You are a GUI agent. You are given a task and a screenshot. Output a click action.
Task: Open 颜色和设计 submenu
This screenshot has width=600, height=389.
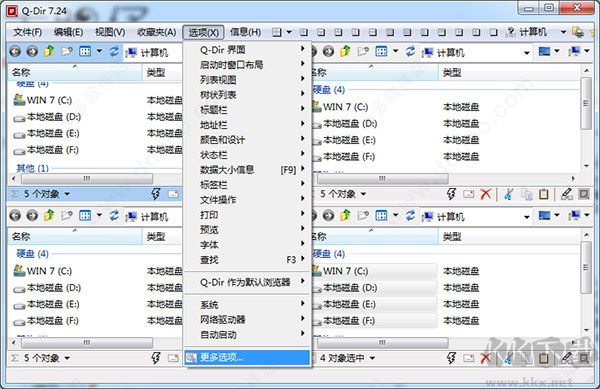click(x=248, y=140)
